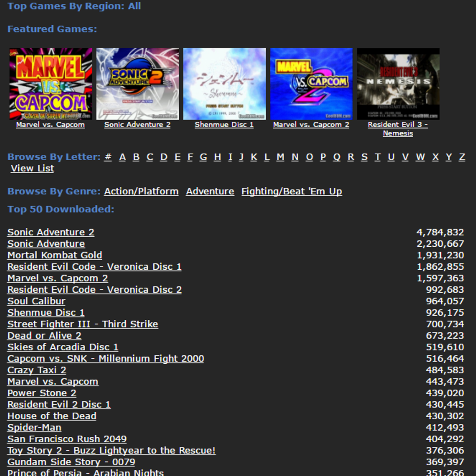Open Street Fighter III - Third Strike

[x=83, y=324]
